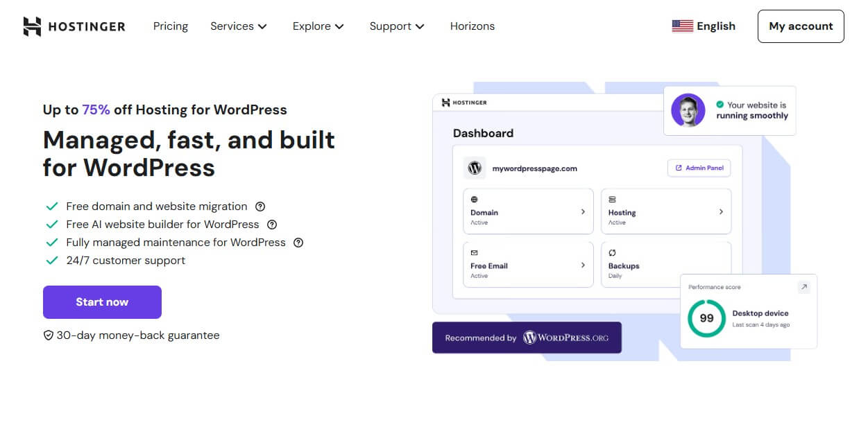Viewport: 868px width, 445px height.
Task: Click the Desktop device label
Action: (x=760, y=313)
